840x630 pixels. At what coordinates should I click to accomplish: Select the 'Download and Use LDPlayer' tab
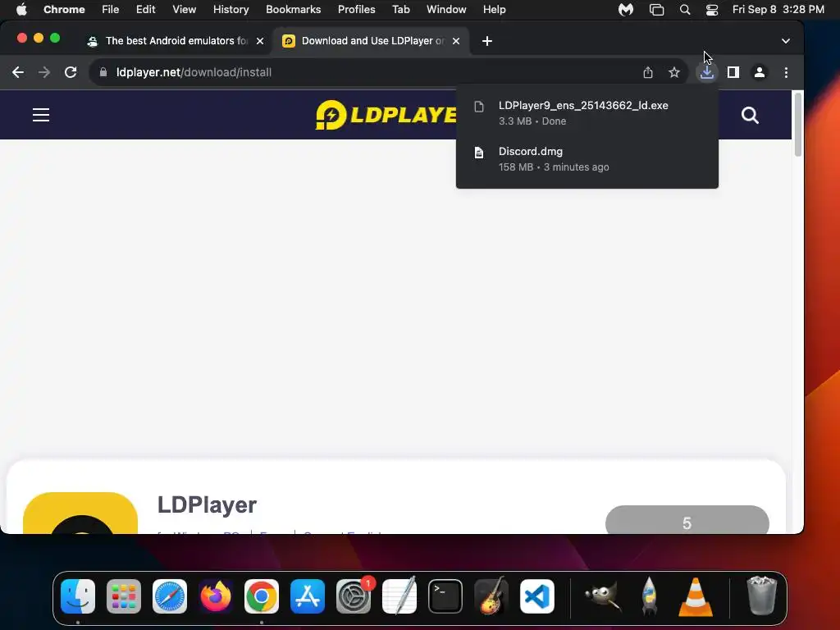372,41
